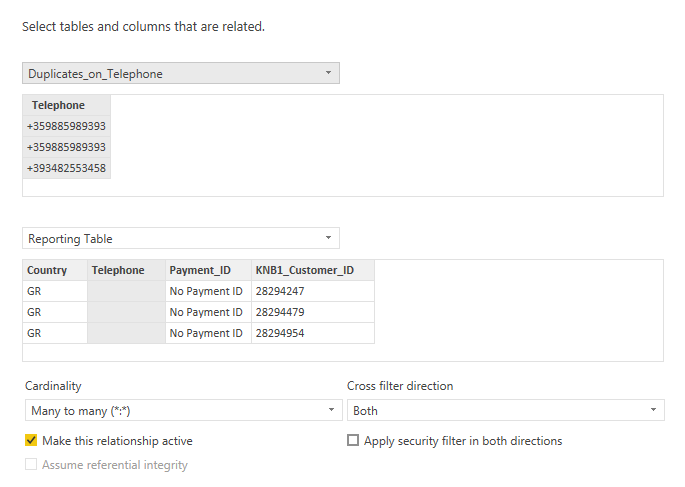The height and width of the screenshot is (487, 685).
Task: Check Apply security filter in both directions
Action: tap(353, 440)
